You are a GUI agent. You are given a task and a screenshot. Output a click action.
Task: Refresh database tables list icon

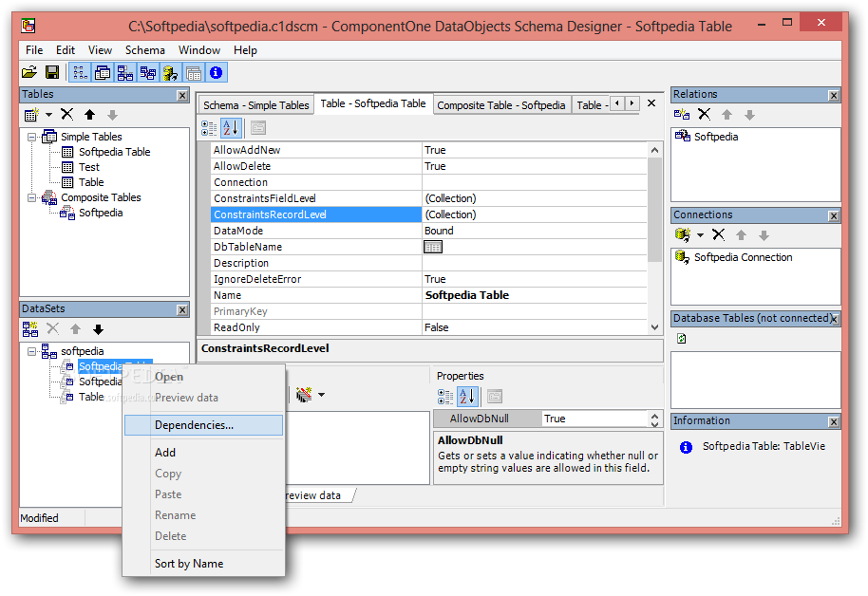(682, 338)
